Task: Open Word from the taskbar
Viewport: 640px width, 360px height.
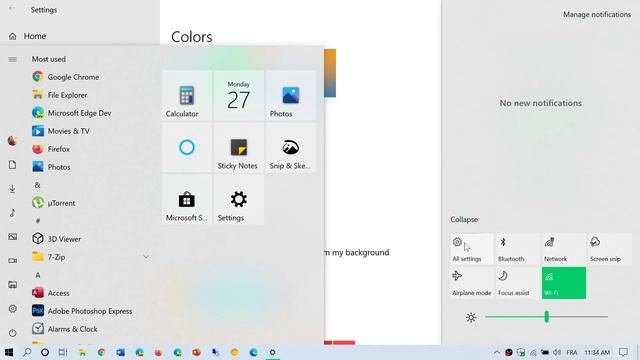Action: click(x=120, y=352)
